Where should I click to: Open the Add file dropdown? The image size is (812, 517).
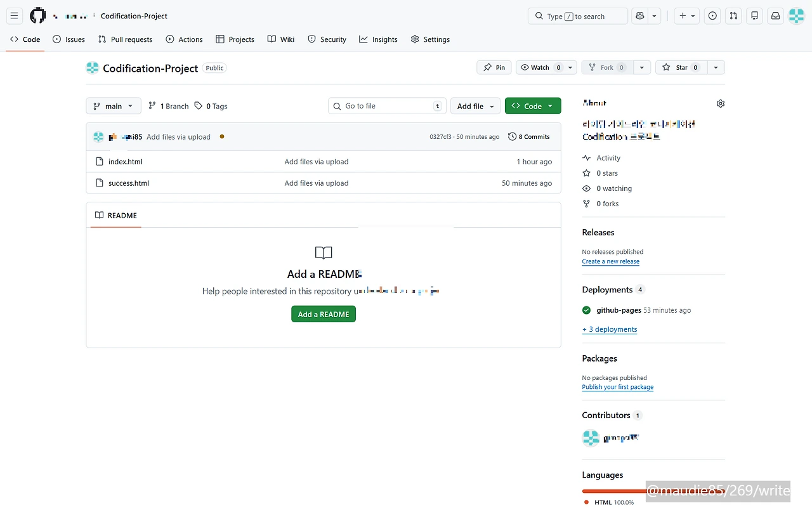(475, 106)
